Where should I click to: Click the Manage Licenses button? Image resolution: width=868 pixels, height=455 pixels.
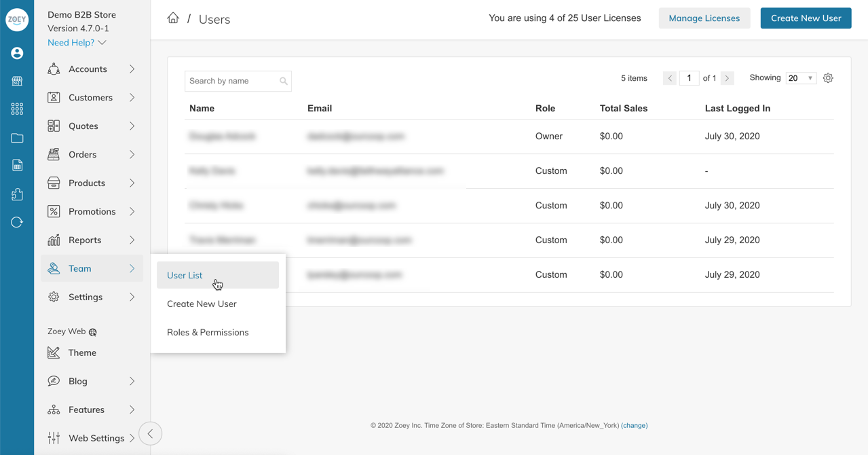point(704,18)
